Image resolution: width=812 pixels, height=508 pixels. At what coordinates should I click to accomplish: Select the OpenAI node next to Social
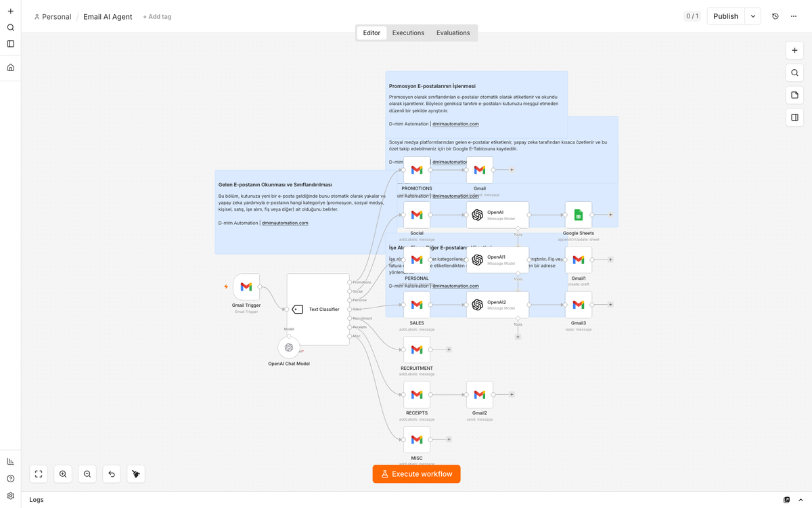pos(497,215)
